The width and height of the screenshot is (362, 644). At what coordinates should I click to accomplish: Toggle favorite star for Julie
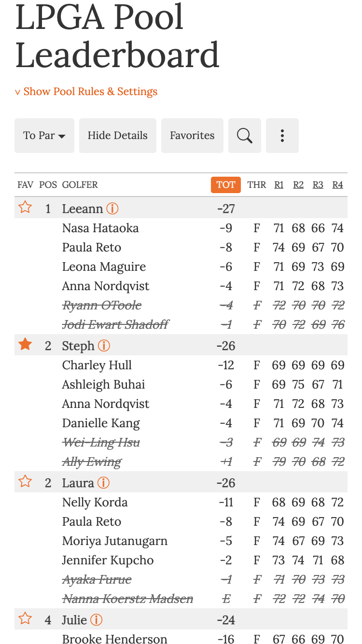click(x=25, y=619)
